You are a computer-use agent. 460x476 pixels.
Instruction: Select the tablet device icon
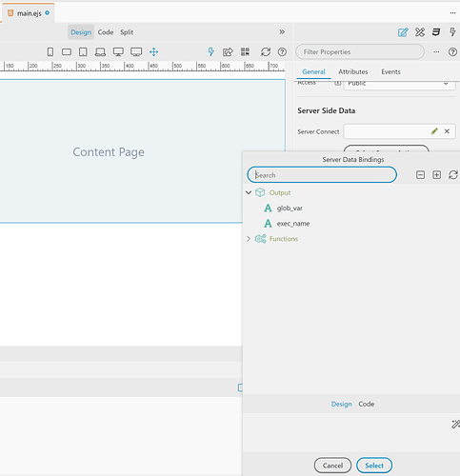pos(83,51)
